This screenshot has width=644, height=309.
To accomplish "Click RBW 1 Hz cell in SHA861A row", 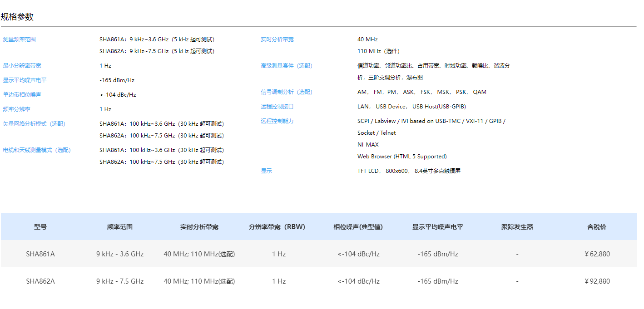I will point(279,254).
